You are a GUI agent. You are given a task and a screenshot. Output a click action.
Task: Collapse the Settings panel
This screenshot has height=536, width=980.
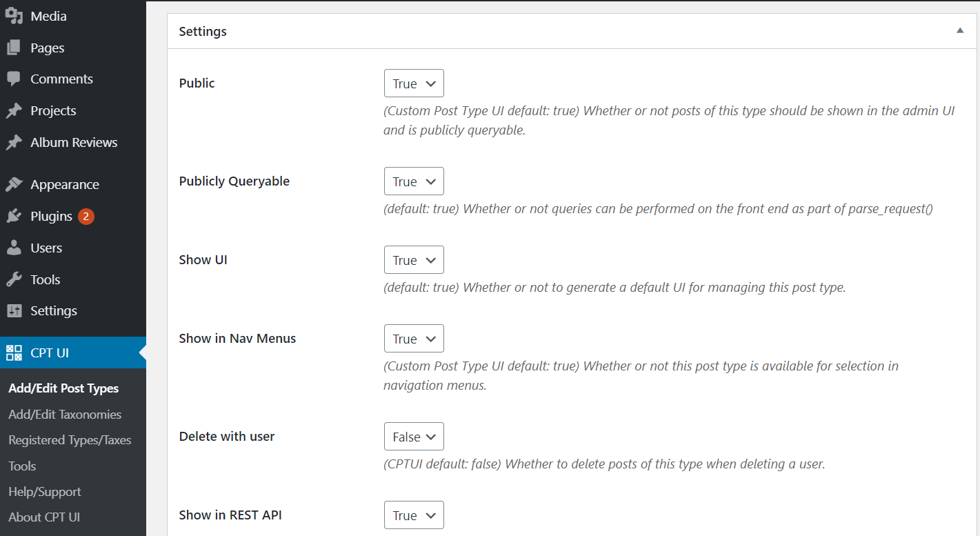[959, 30]
